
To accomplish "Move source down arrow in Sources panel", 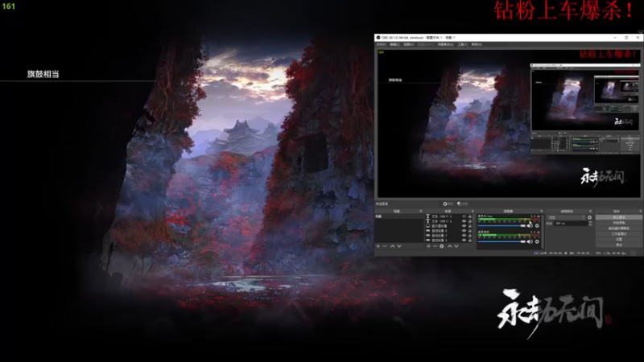I will (x=456, y=246).
